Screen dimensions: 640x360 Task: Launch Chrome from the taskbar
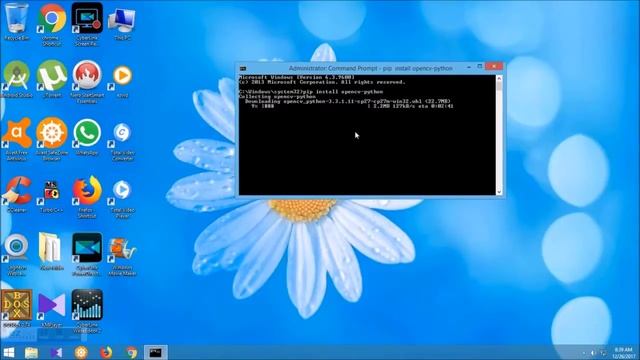131,352
